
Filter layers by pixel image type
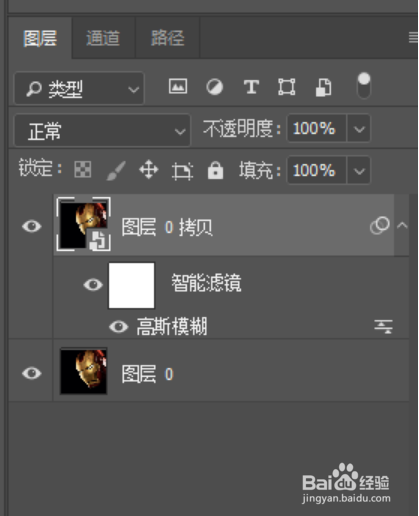[178, 87]
